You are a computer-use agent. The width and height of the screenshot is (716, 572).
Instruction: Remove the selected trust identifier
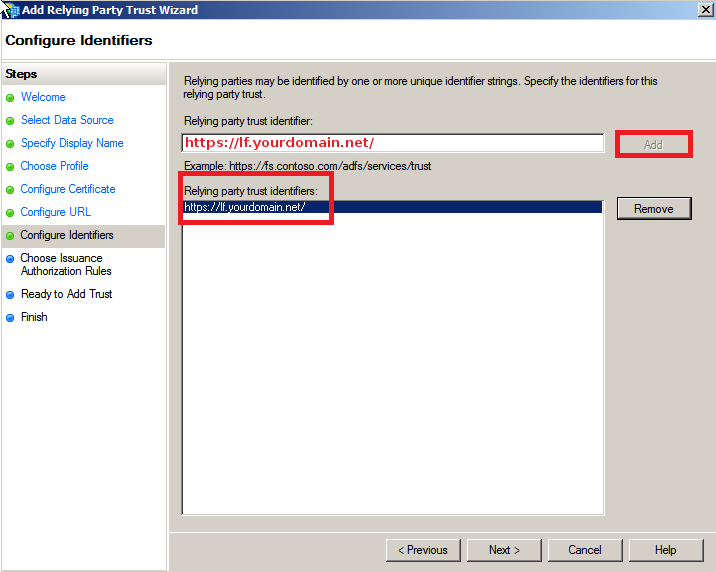coord(654,209)
